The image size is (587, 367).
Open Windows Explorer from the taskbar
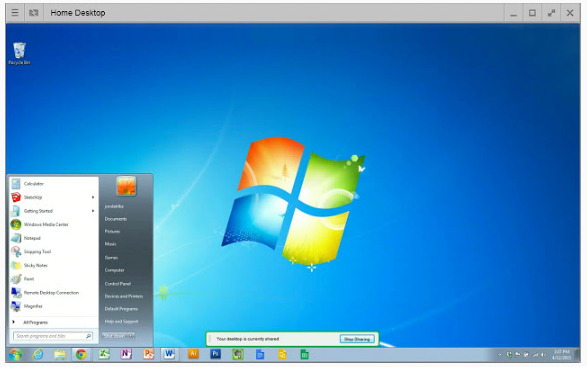coord(60,354)
